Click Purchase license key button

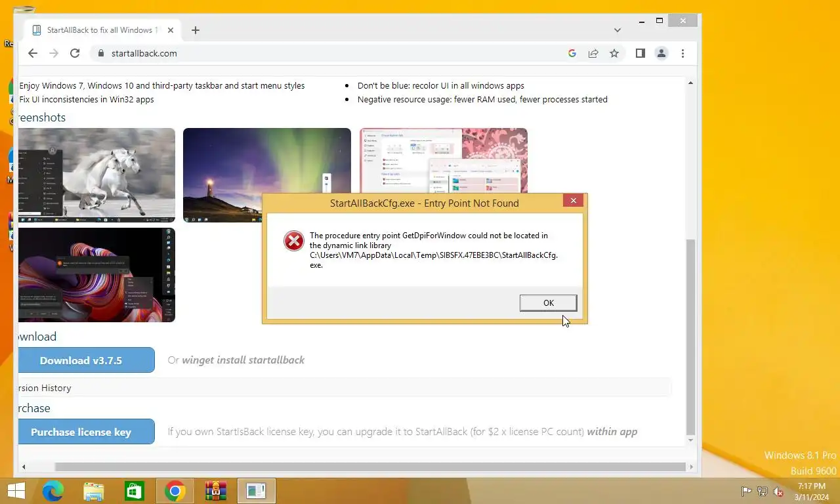(x=85, y=432)
